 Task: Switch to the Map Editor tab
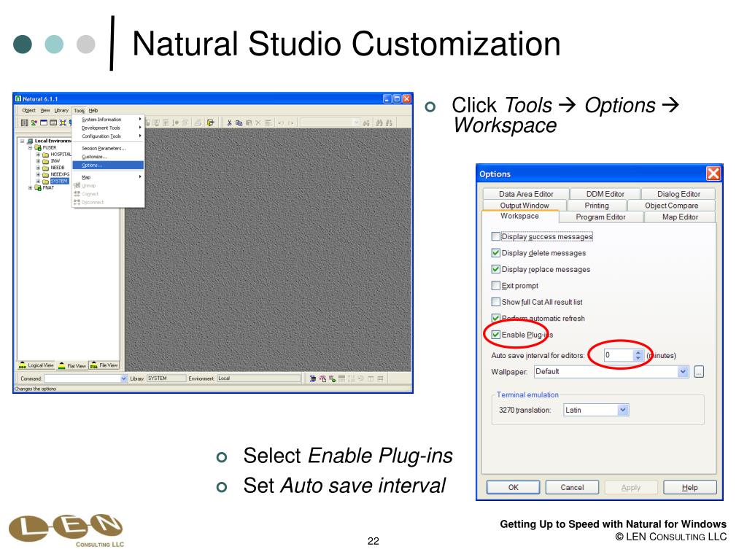[680, 217]
